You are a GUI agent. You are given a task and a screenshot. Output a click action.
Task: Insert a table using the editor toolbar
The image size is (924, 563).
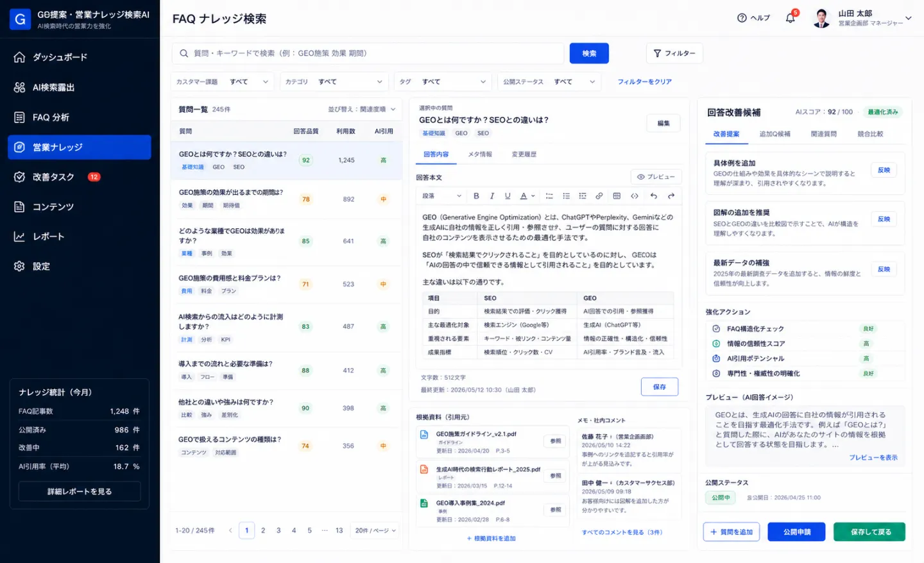(x=617, y=196)
